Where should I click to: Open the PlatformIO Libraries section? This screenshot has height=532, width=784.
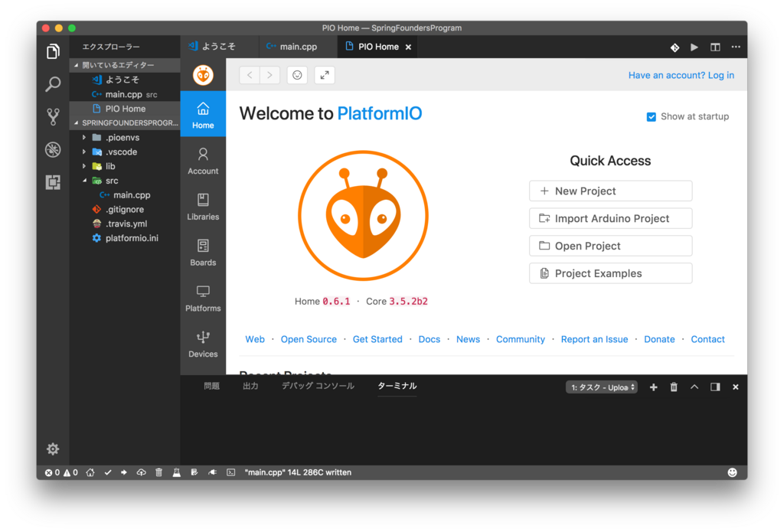(x=203, y=207)
